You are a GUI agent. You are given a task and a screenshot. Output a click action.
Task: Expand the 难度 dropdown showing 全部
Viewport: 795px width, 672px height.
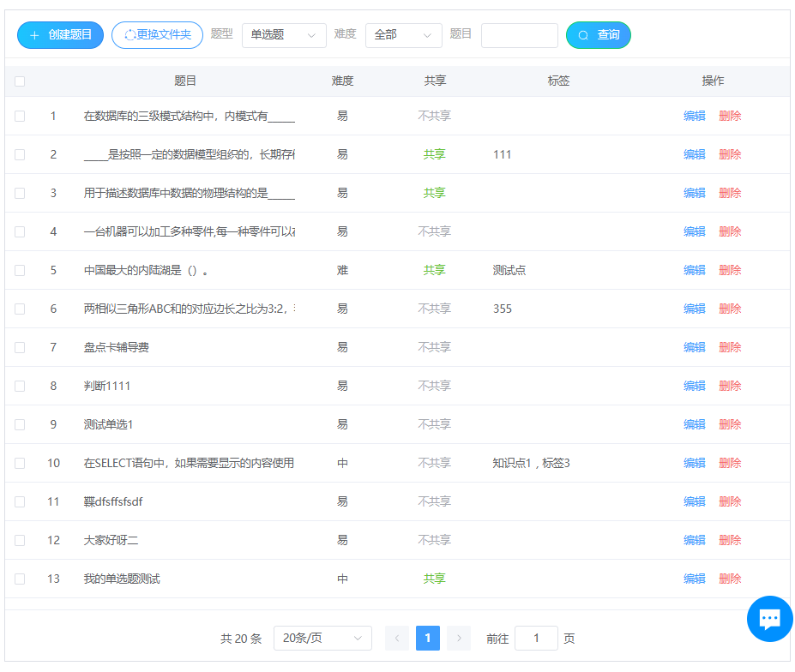[403, 35]
